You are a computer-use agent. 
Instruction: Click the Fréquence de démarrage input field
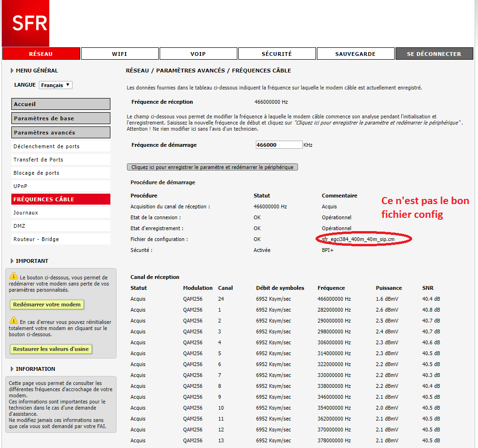click(x=279, y=145)
